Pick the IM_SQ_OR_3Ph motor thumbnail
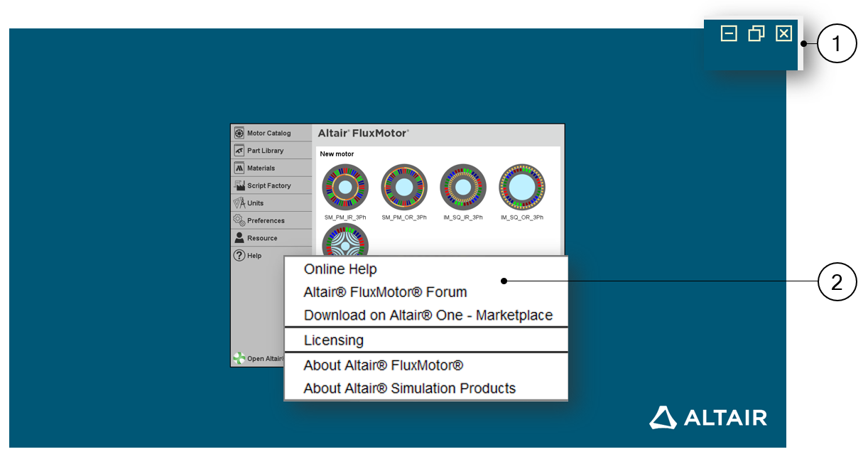Viewport: 868px width, 464px height. point(522,188)
